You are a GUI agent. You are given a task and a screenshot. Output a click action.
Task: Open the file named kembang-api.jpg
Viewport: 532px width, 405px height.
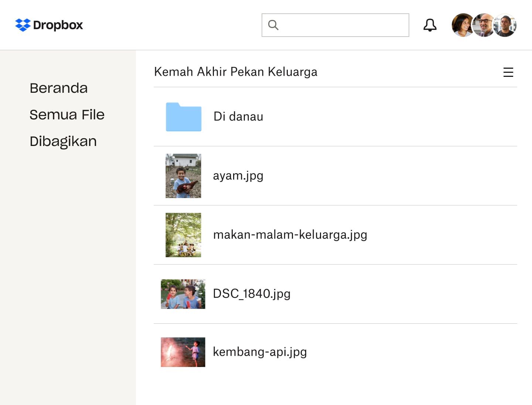coord(260,352)
